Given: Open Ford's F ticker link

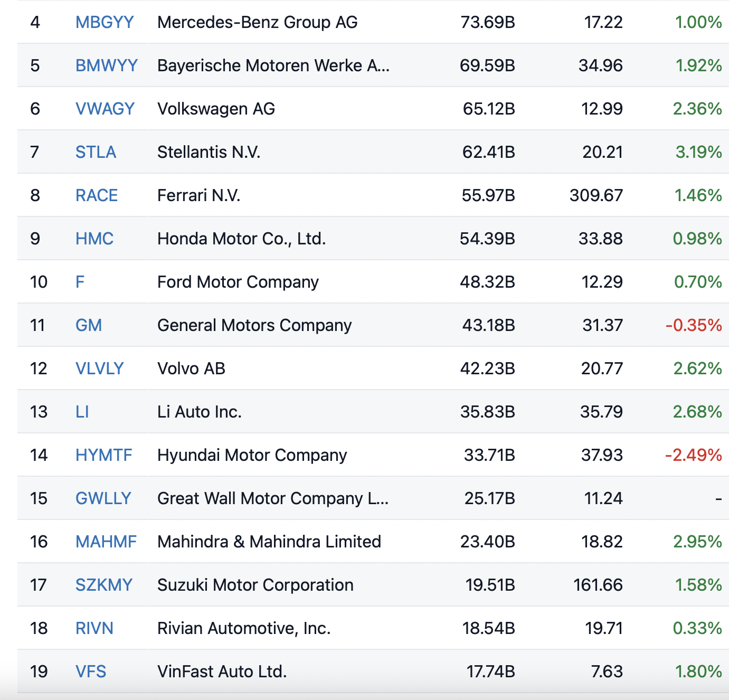Looking at the screenshot, I should [80, 282].
